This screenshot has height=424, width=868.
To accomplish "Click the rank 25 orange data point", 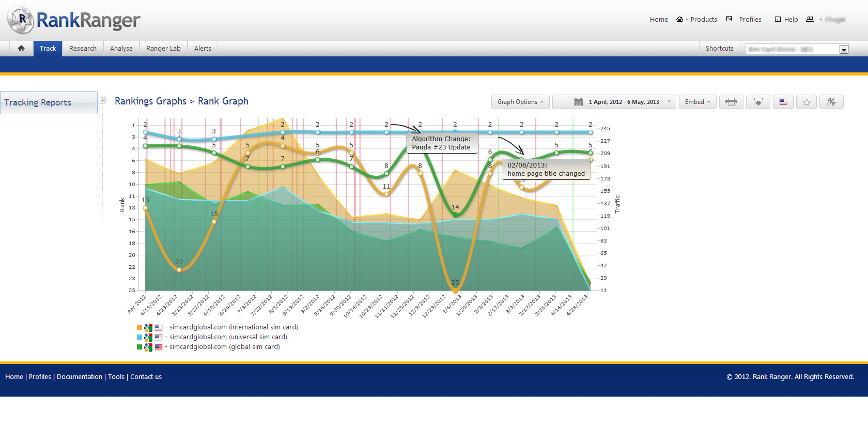I will point(455,291).
